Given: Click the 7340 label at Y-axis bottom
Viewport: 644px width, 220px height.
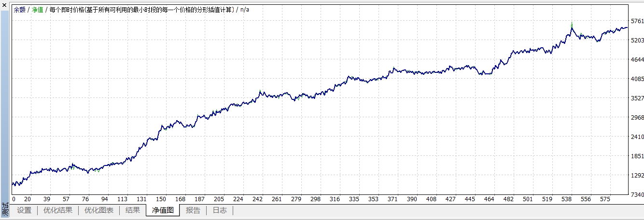Looking at the screenshot, I should [637, 194].
